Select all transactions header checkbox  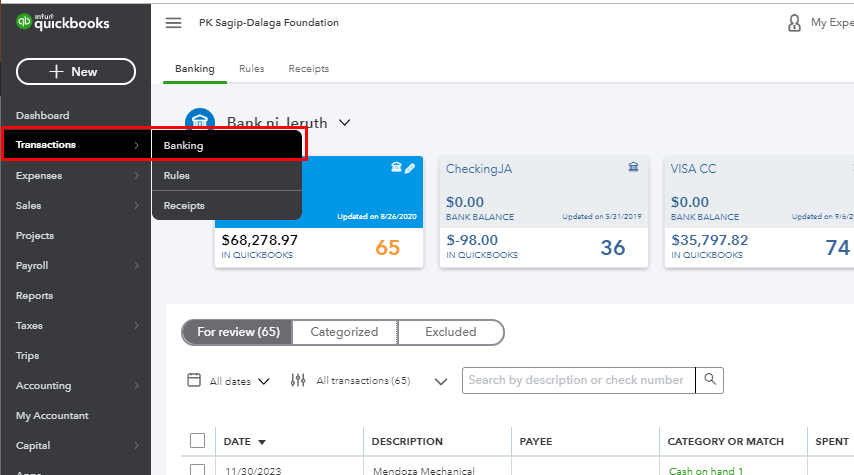198,440
